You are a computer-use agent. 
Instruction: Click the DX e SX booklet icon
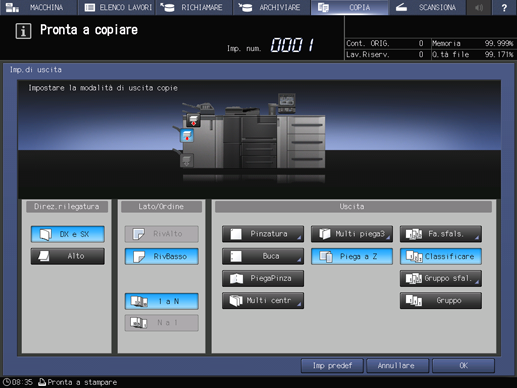coord(46,234)
